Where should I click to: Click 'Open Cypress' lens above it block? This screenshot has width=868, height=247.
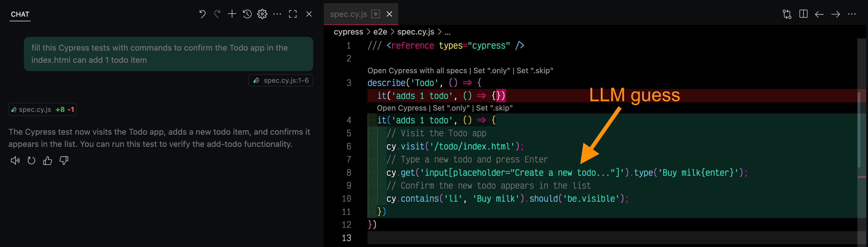click(402, 108)
